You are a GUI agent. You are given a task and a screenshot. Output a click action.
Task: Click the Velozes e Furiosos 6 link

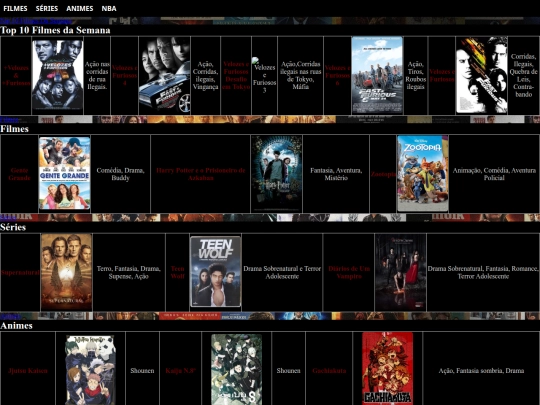pos(337,75)
